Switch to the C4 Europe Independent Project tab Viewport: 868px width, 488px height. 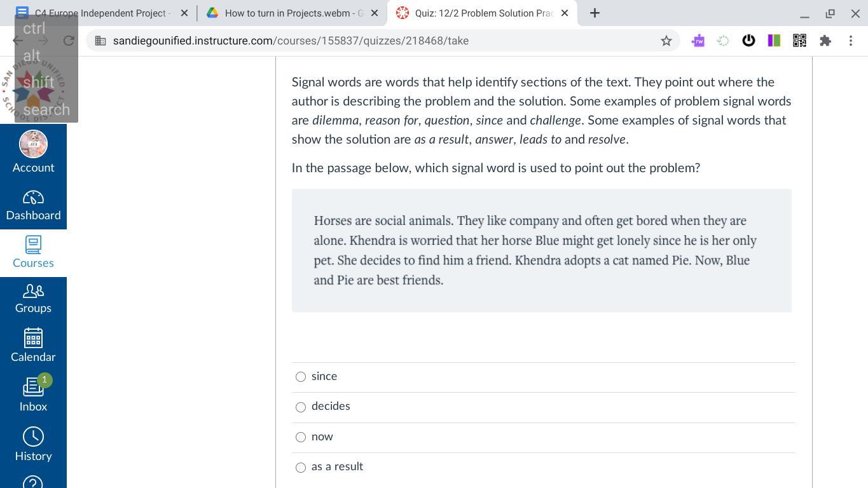pyautogui.click(x=102, y=13)
